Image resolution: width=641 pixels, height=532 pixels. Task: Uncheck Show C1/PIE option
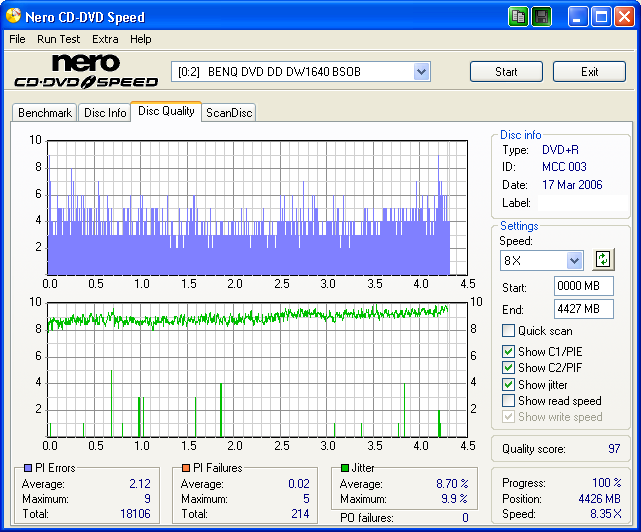click(x=509, y=351)
